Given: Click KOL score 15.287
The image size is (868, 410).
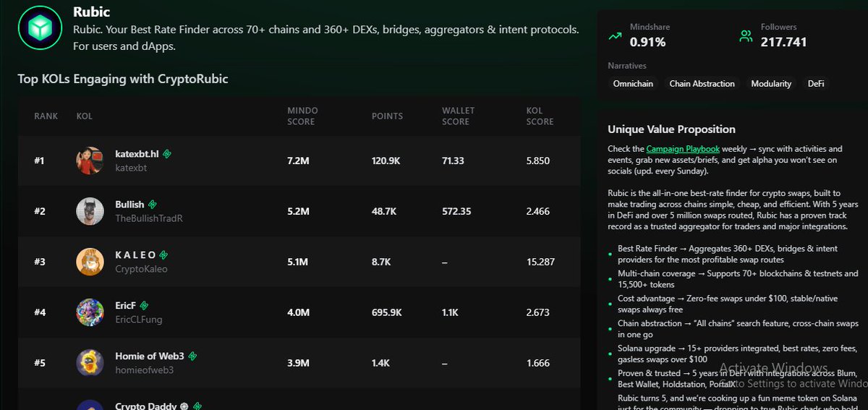Looking at the screenshot, I should (x=540, y=262).
